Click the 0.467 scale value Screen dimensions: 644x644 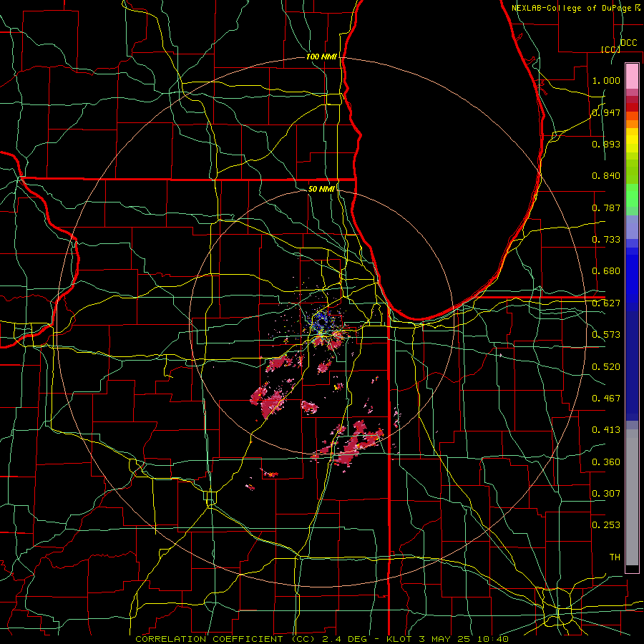click(606, 399)
